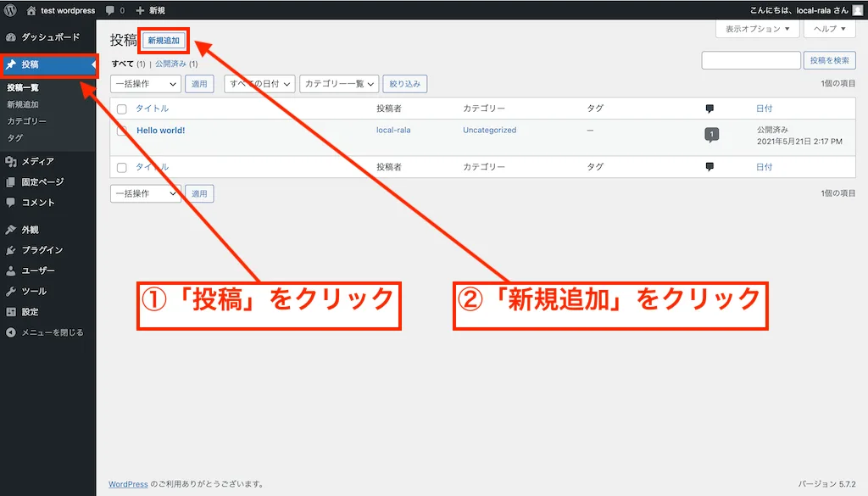Expand the ヘルプ panel

[x=830, y=29]
